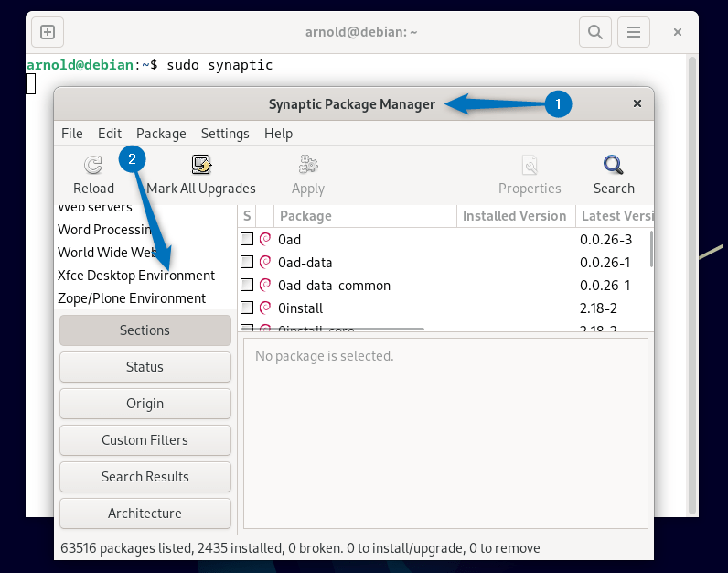Sort by the S status column header

tap(247, 216)
